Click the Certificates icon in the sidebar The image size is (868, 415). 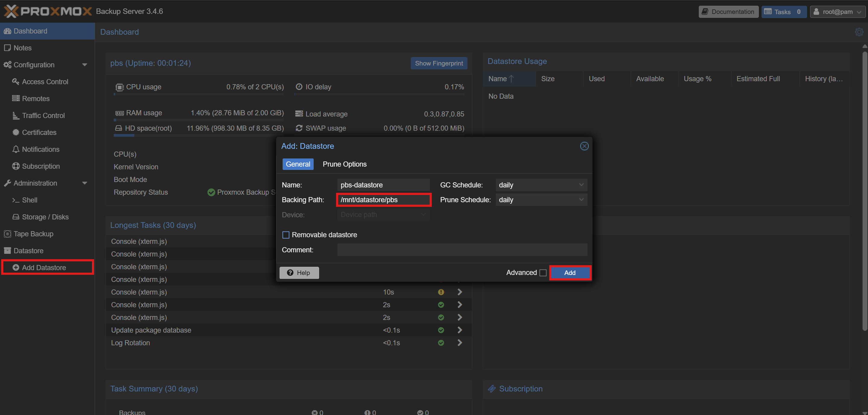click(16, 132)
